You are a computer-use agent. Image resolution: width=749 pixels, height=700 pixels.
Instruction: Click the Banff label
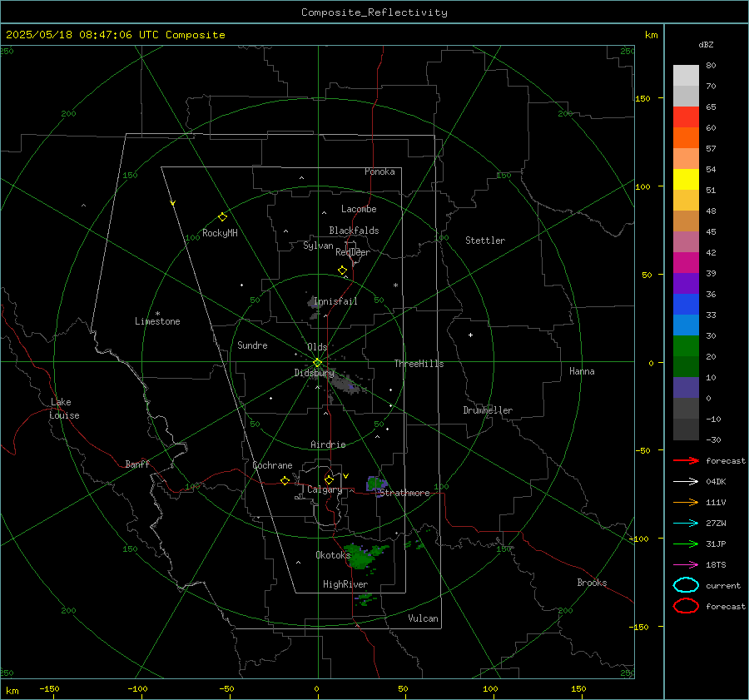pos(137,464)
